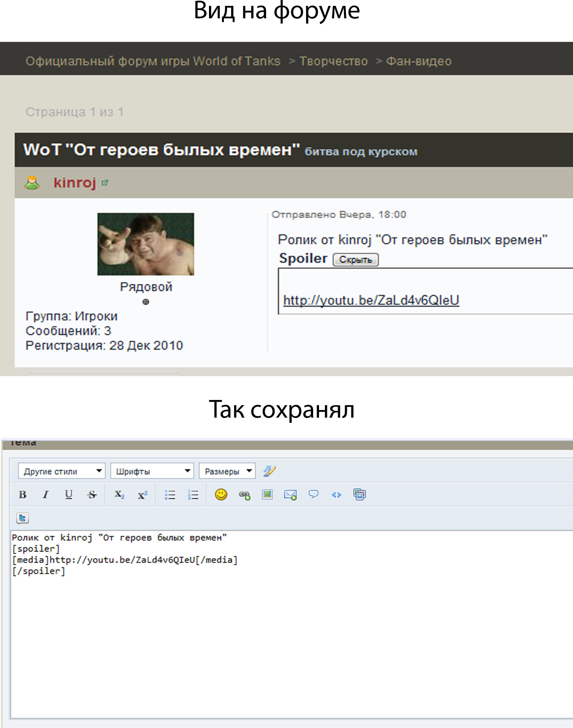Insert a bulleted list
573x728 pixels.
click(x=170, y=494)
